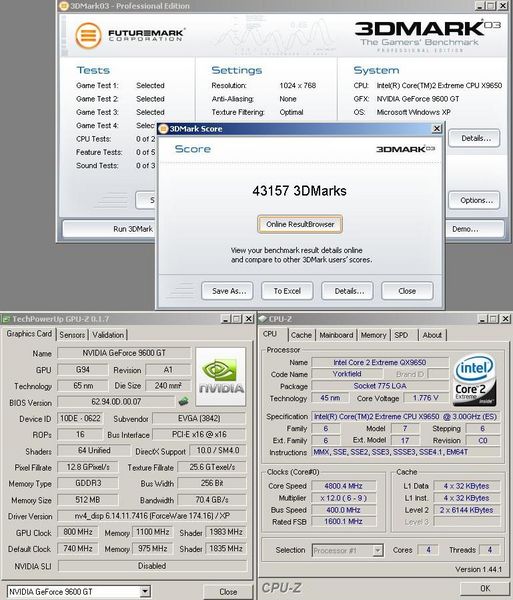Screen dimensions: 513x600
Task: Click the Multiplier value x 12.0
Action: (344, 498)
